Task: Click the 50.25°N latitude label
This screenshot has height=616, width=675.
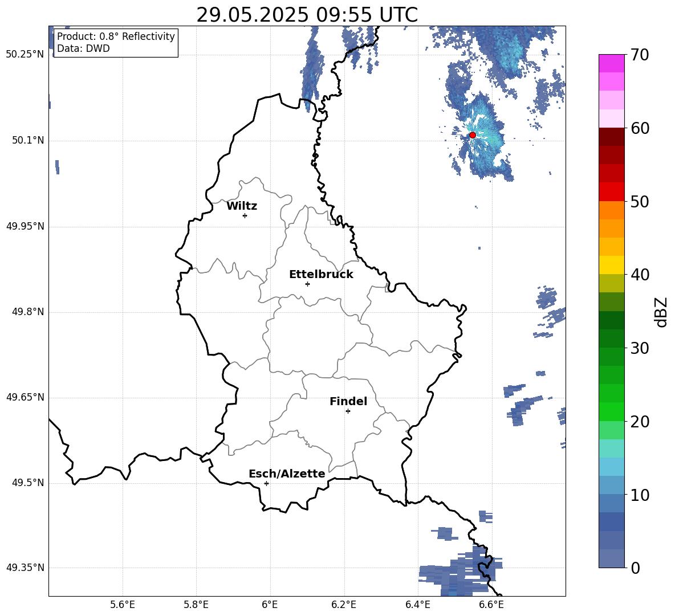Action: click(x=25, y=55)
